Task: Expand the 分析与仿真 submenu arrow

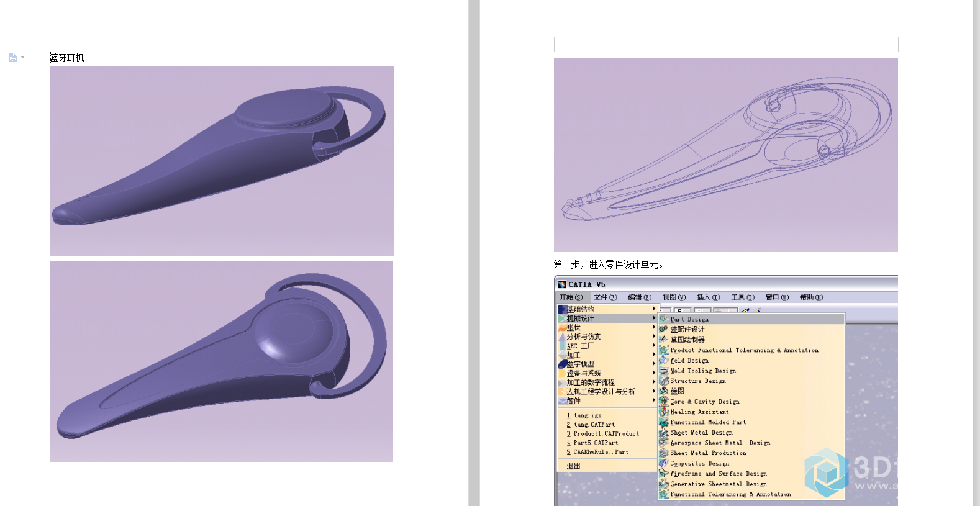Action: click(x=653, y=337)
